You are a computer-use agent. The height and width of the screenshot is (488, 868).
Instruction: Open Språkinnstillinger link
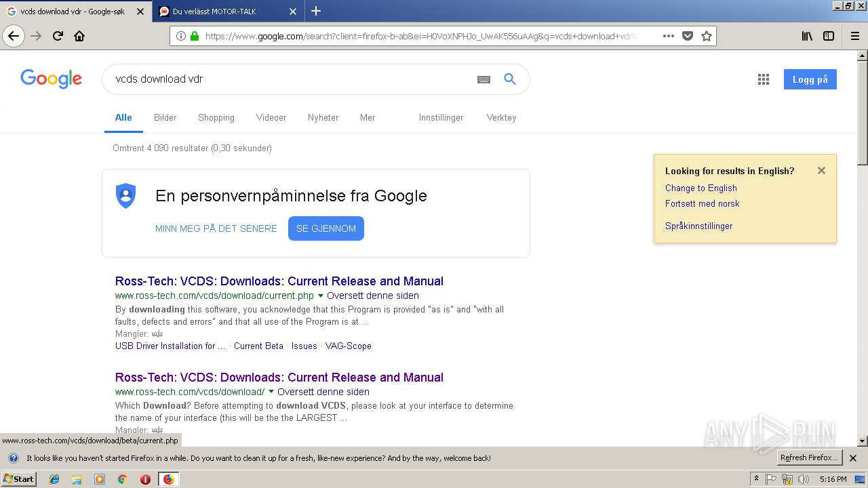click(x=698, y=226)
